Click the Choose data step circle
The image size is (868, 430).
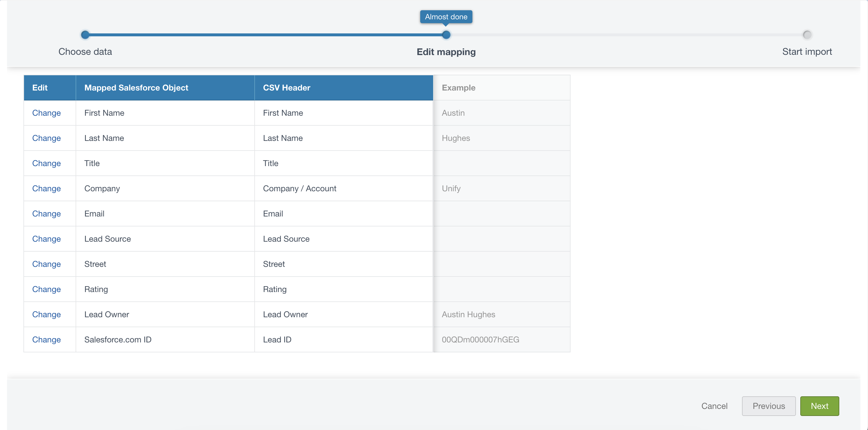[85, 35]
